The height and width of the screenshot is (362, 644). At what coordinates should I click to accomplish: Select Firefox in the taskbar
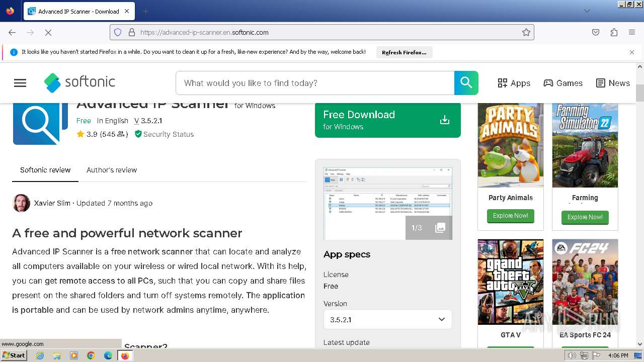125,355
